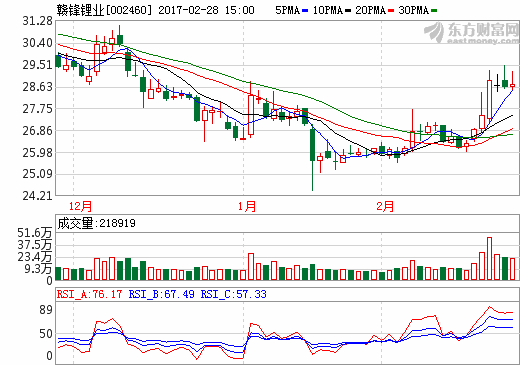Click the 30.40 price axis label
This screenshot has height=365, width=520.
click(x=38, y=43)
